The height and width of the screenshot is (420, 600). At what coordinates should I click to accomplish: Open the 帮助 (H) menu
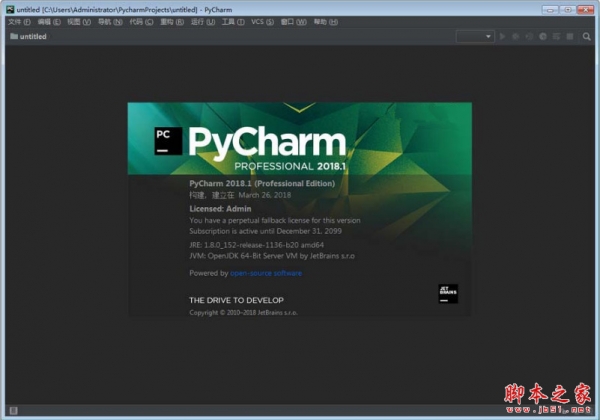coord(320,21)
